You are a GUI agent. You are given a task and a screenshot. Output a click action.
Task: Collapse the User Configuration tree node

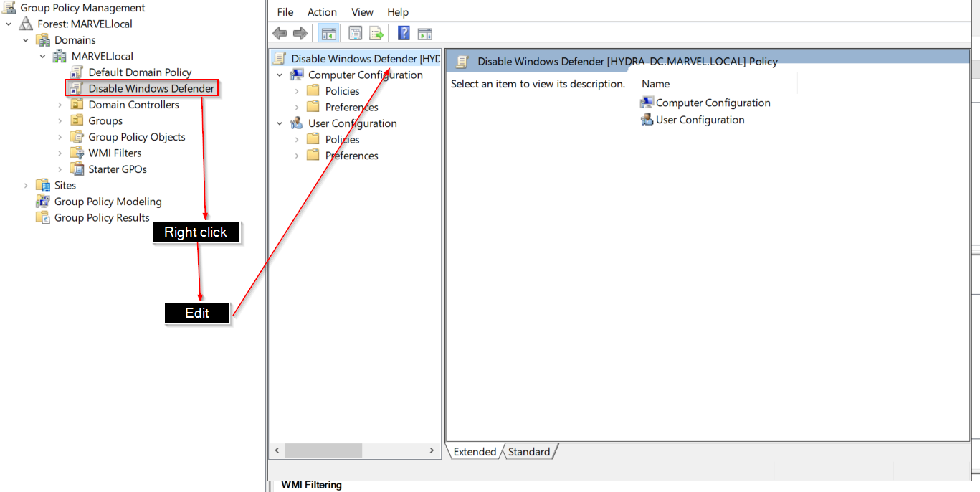[x=280, y=123]
